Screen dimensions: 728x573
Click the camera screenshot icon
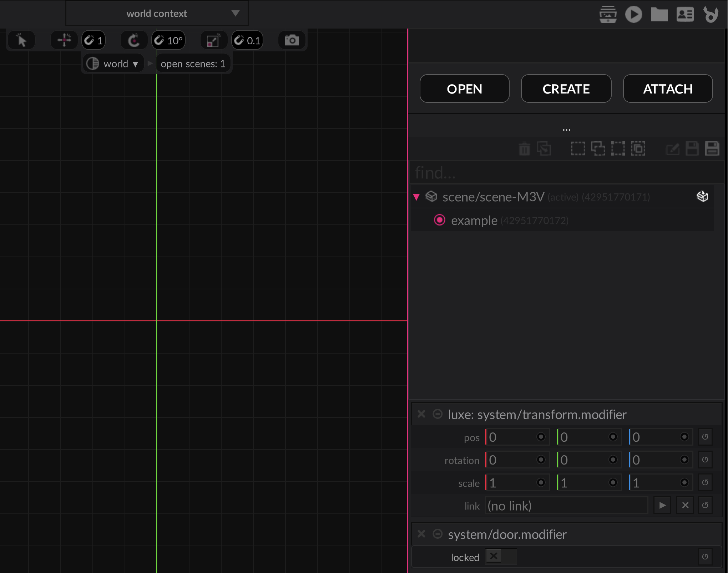coord(292,40)
